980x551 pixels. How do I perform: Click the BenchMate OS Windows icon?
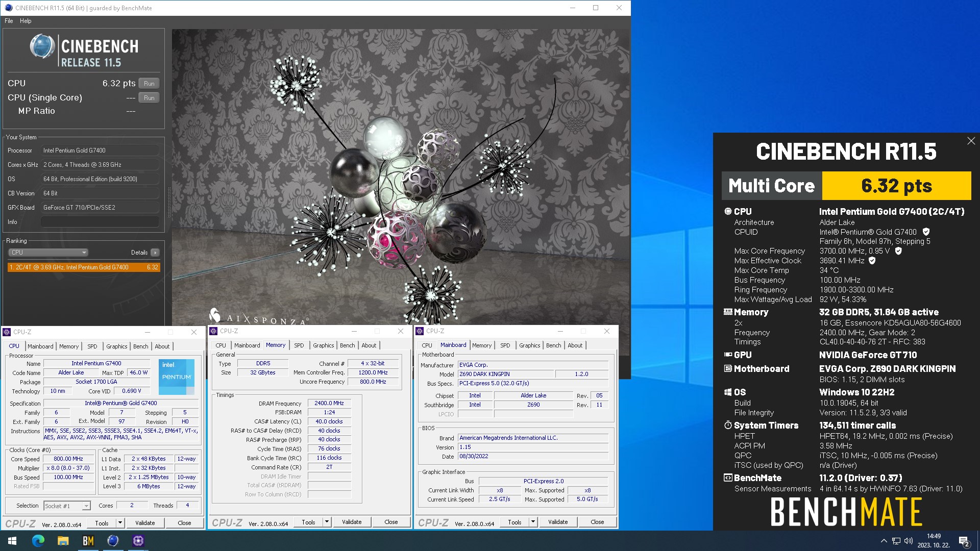pyautogui.click(x=728, y=392)
